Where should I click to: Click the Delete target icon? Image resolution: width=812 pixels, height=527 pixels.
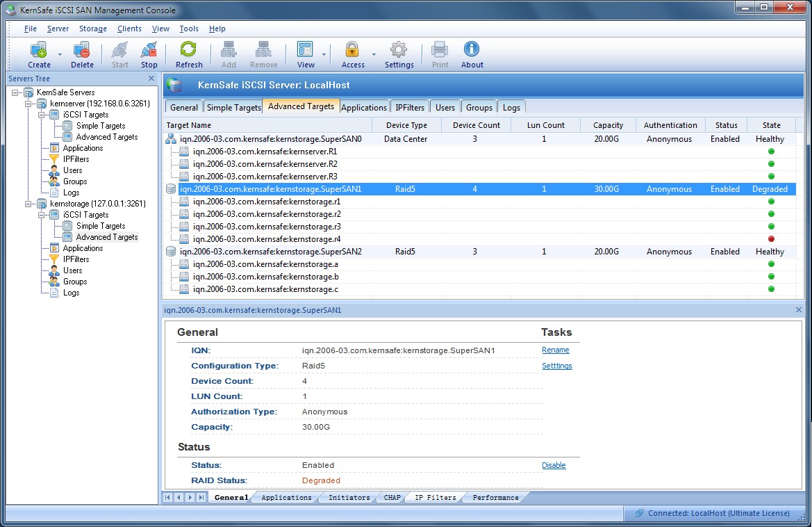point(82,51)
